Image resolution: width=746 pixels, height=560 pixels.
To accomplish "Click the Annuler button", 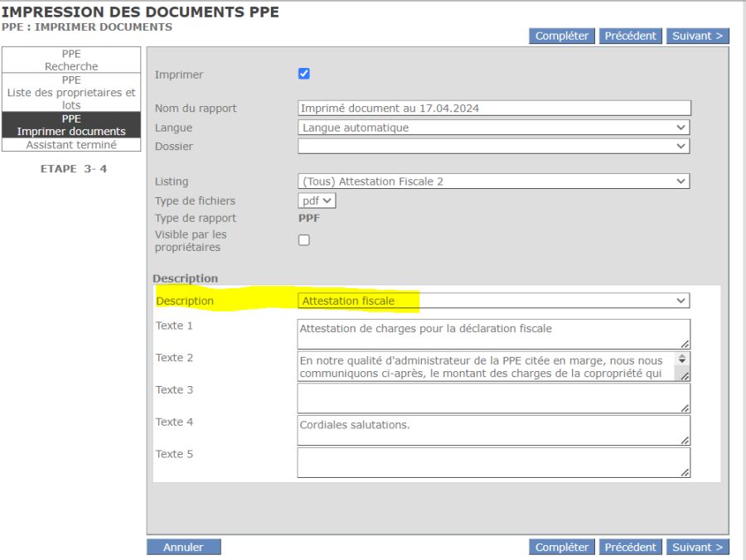I will 183,548.
